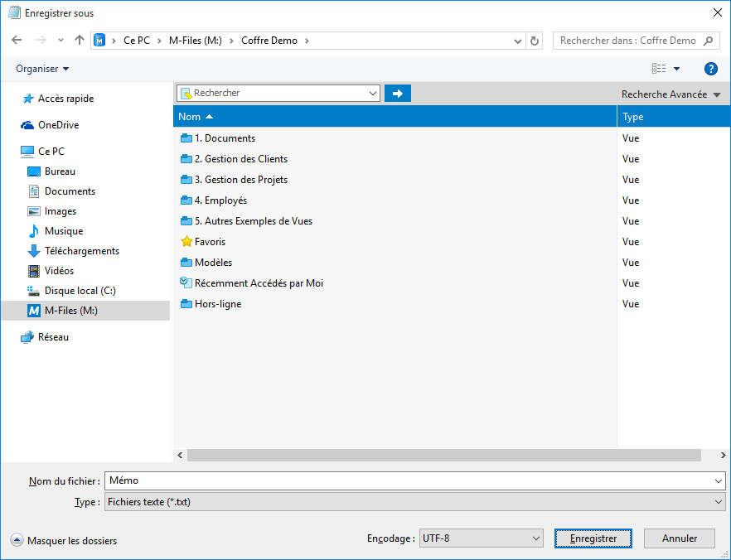The height and width of the screenshot is (560, 731).
Task: Click the Annuler button
Action: tap(679, 538)
